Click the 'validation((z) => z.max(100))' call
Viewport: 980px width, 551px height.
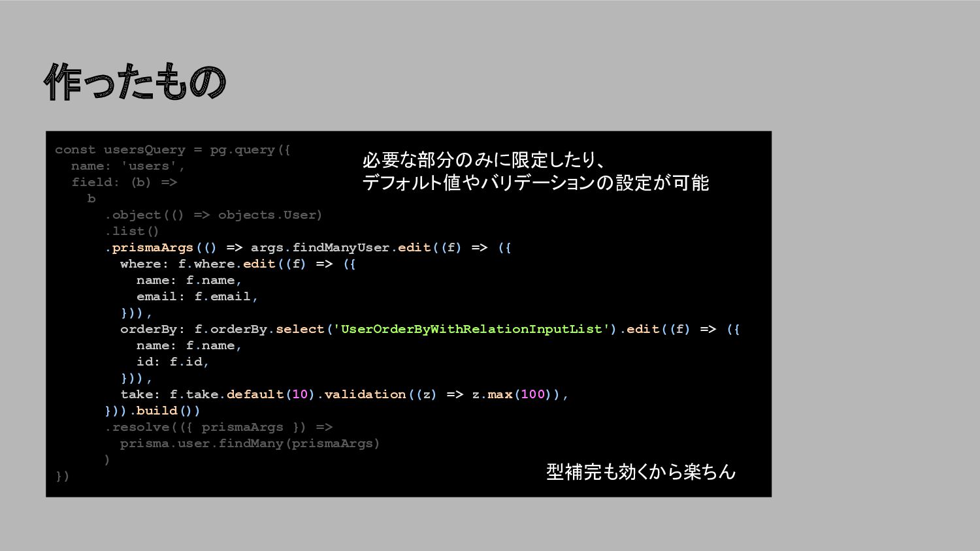point(442,394)
